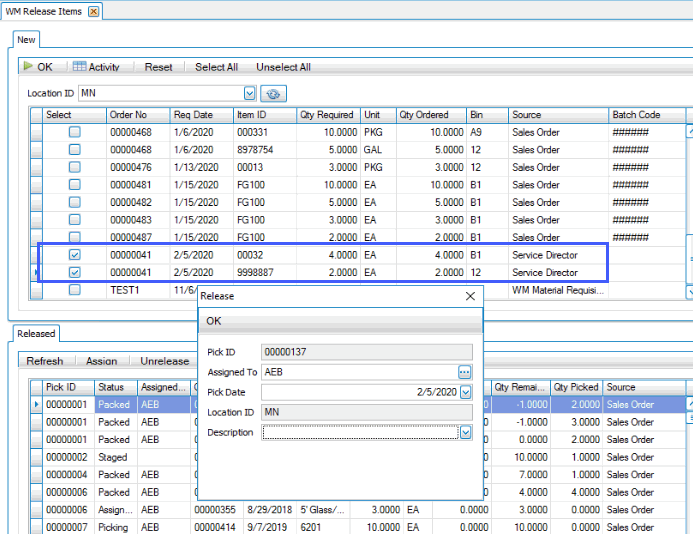This screenshot has height=534, width=693.
Task: Open the Pick Date calendar dropdown
Action: 465,392
